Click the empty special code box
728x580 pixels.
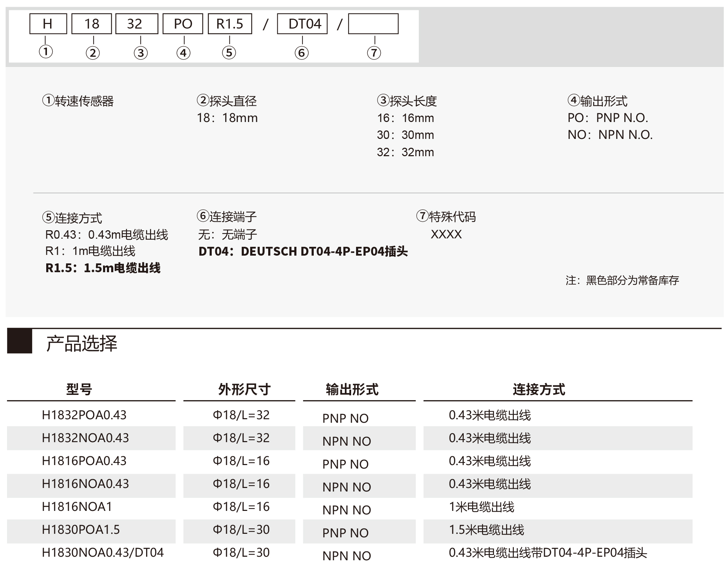coord(373,24)
